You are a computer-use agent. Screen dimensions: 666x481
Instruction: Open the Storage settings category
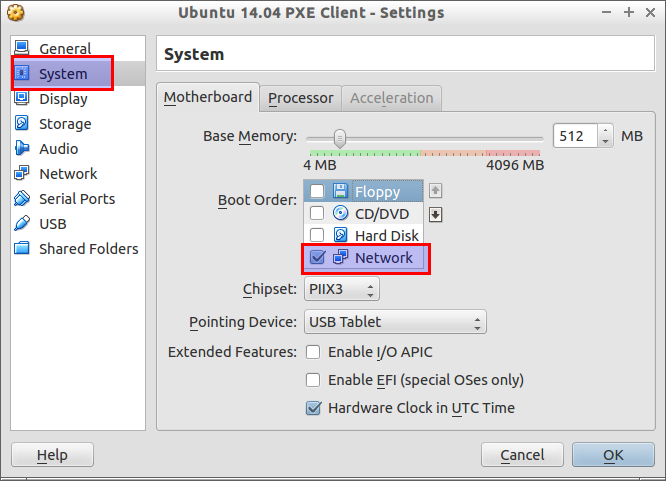[78, 124]
